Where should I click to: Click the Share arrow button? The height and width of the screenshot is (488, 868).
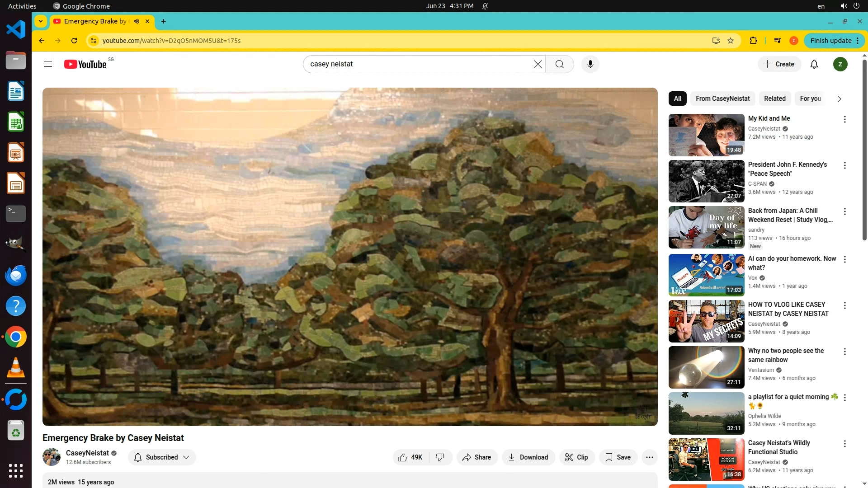point(476,457)
